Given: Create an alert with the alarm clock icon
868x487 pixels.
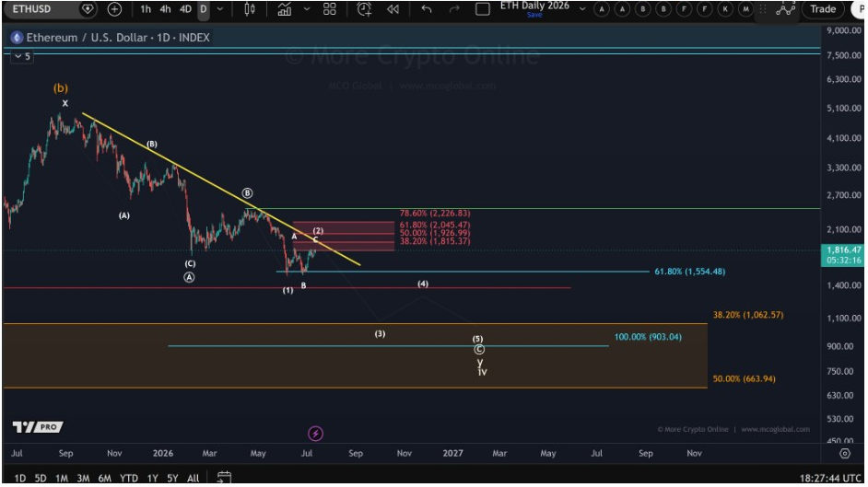Looking at the screenshot, I should (364, 9).
